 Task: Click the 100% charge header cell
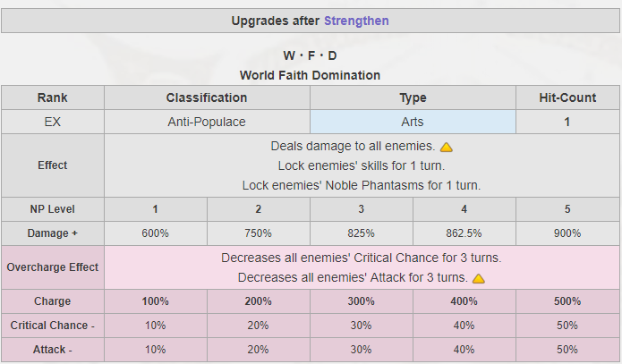pos(156,301)
